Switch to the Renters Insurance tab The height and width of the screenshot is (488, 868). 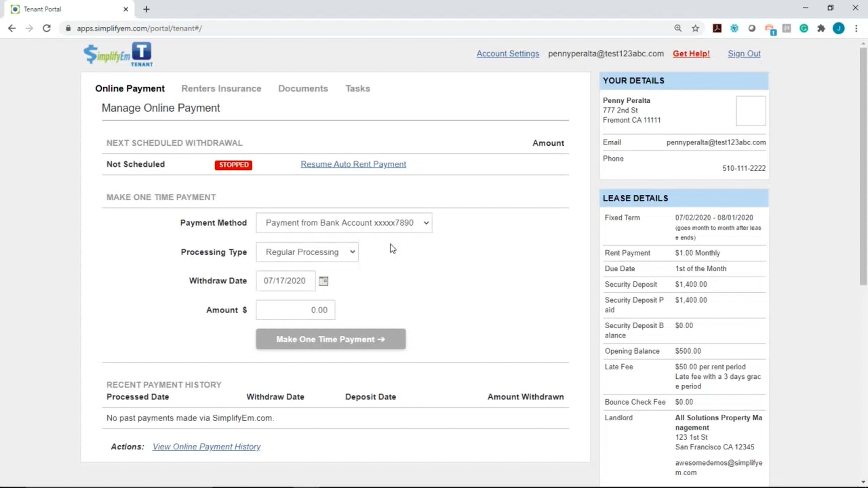[221, 89]
